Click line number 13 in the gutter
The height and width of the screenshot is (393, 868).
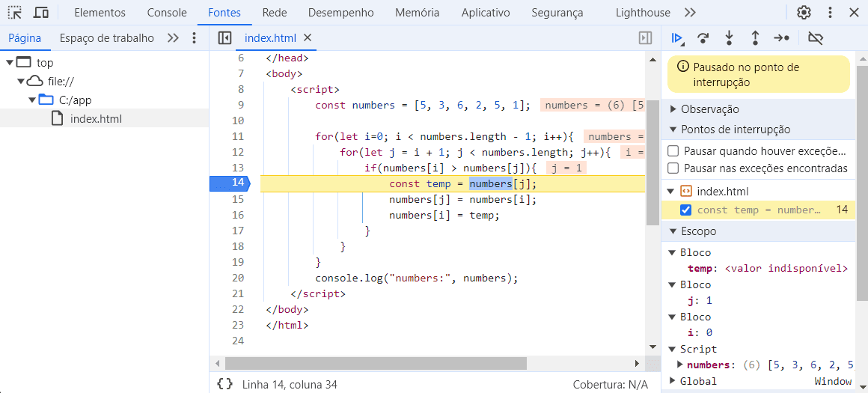[237, 168]
